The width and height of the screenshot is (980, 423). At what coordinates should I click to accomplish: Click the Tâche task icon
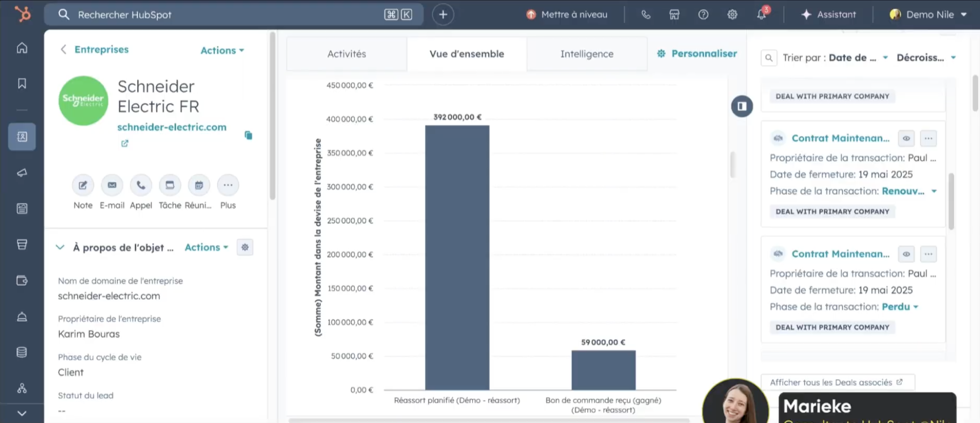(170, 185)
